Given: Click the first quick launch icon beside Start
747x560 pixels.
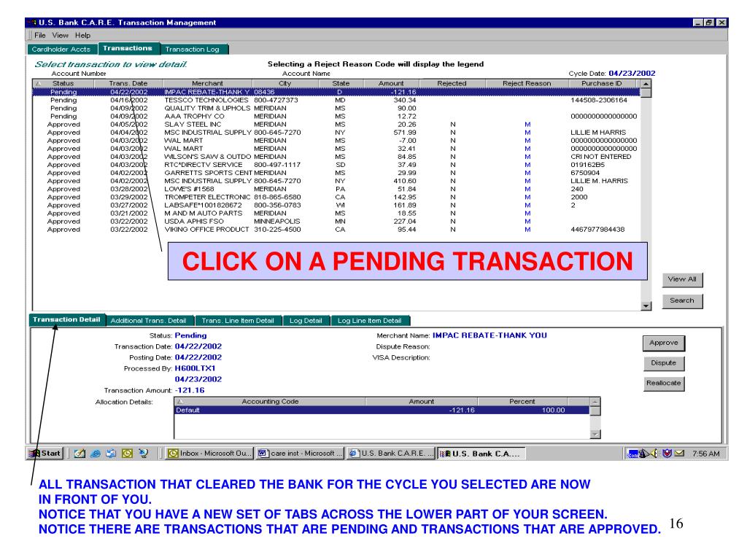Looking at the screenshot, I should coord(80,454).
